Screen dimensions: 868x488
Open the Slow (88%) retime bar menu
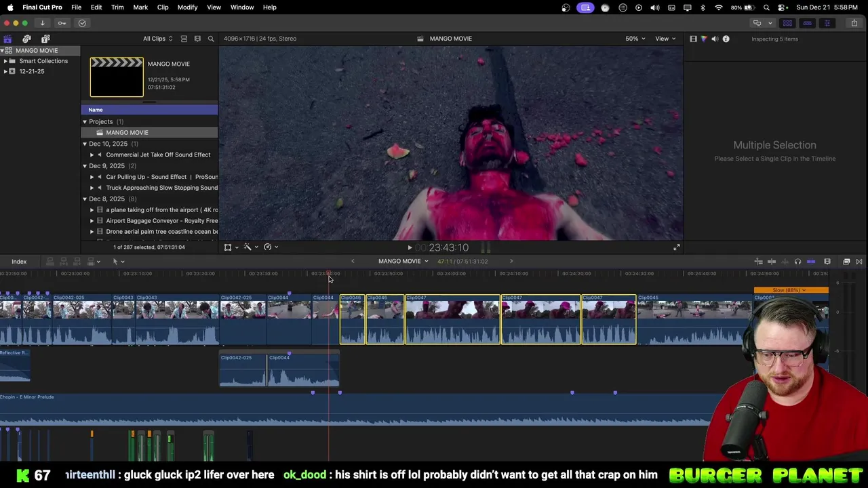click(791, 290)
